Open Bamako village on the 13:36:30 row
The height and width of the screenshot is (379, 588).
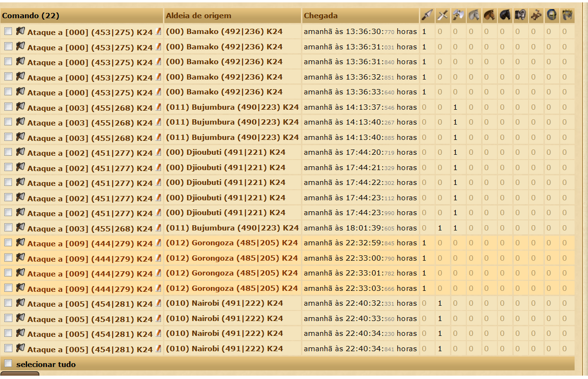[224, 32]
